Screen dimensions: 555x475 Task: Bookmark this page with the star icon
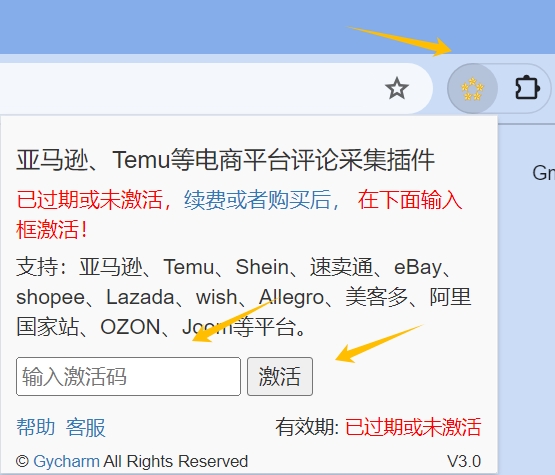click(397, 88)
